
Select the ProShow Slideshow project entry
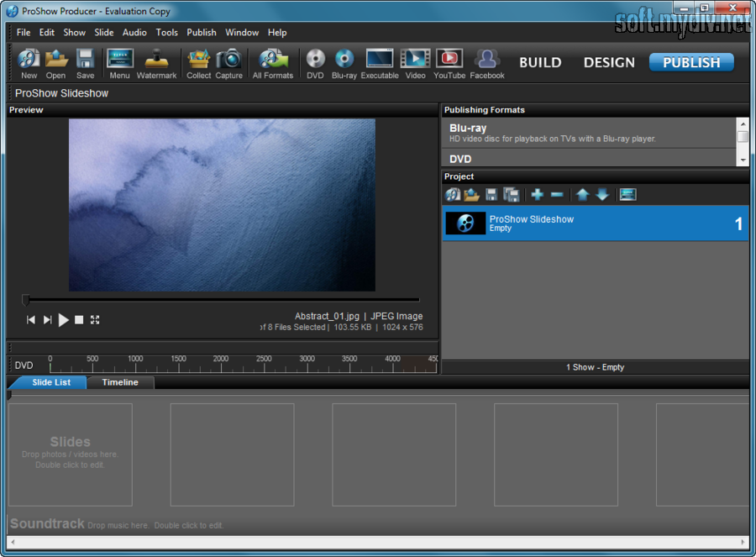[595, 223]
